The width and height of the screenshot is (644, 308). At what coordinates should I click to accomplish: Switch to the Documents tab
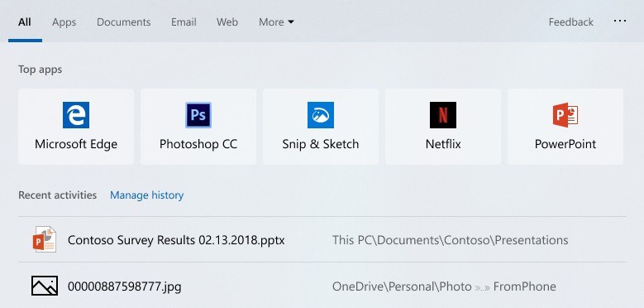pos(124,22)
